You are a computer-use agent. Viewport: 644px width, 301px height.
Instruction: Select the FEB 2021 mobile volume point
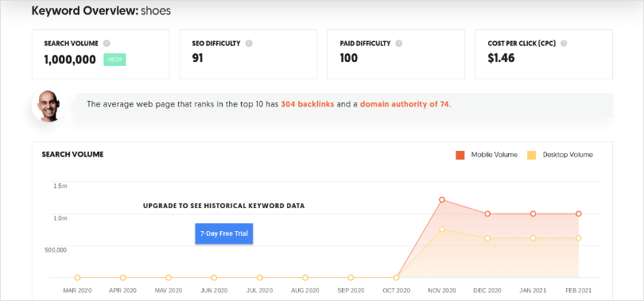(x=579, y=214)
